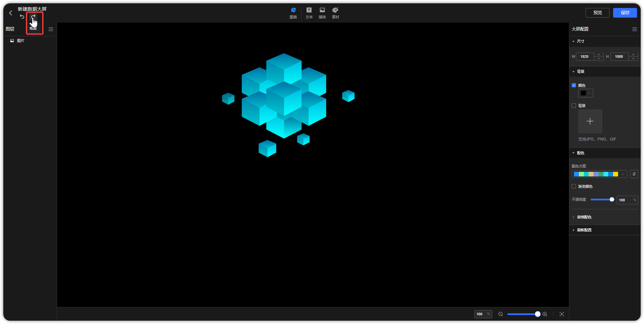Click the 保存 save button
Image resolution: width=644 pixels, height=324 pixels.
tap(625, 13)
